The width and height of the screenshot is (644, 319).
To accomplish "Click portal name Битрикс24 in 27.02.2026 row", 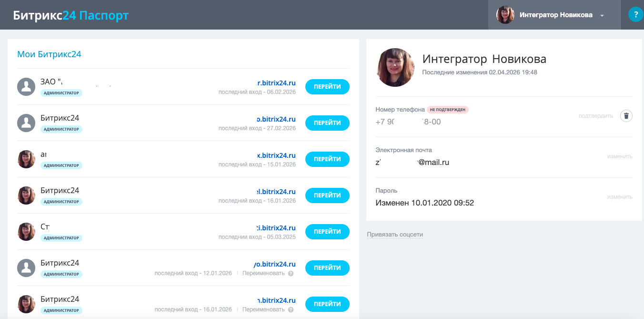I will click(60, 118).
